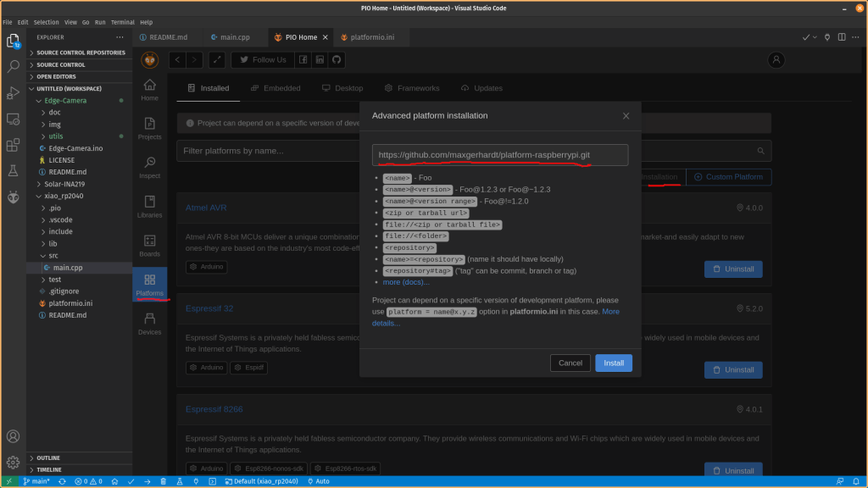Upload firmware with the arrow status bar icon
Screen dimensions: 868x488
147,481
